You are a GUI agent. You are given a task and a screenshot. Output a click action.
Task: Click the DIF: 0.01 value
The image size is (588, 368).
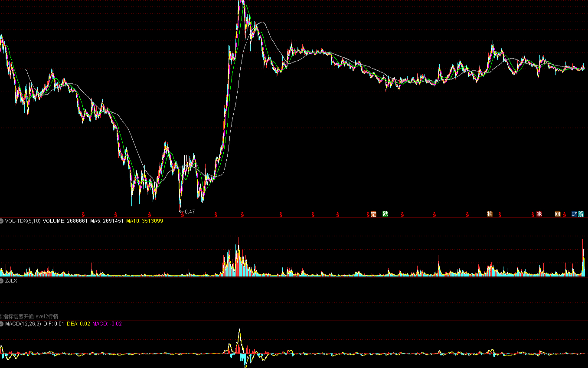pos(54,324)
